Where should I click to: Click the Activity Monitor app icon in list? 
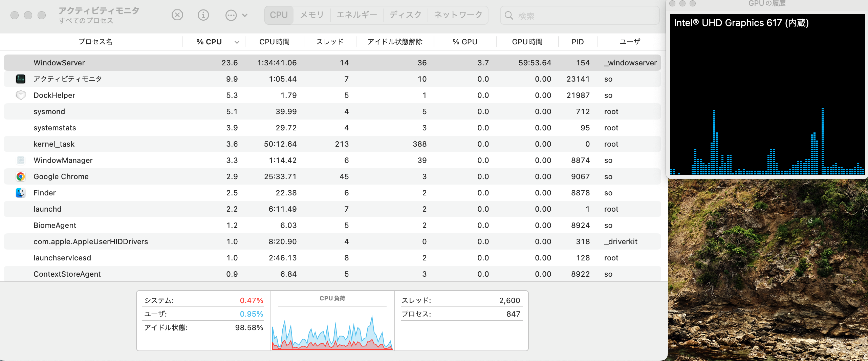[21, 79]
